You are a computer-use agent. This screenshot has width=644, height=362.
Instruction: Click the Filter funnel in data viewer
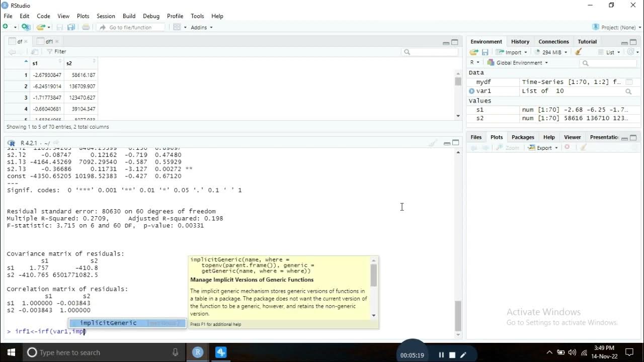(56, 51)
